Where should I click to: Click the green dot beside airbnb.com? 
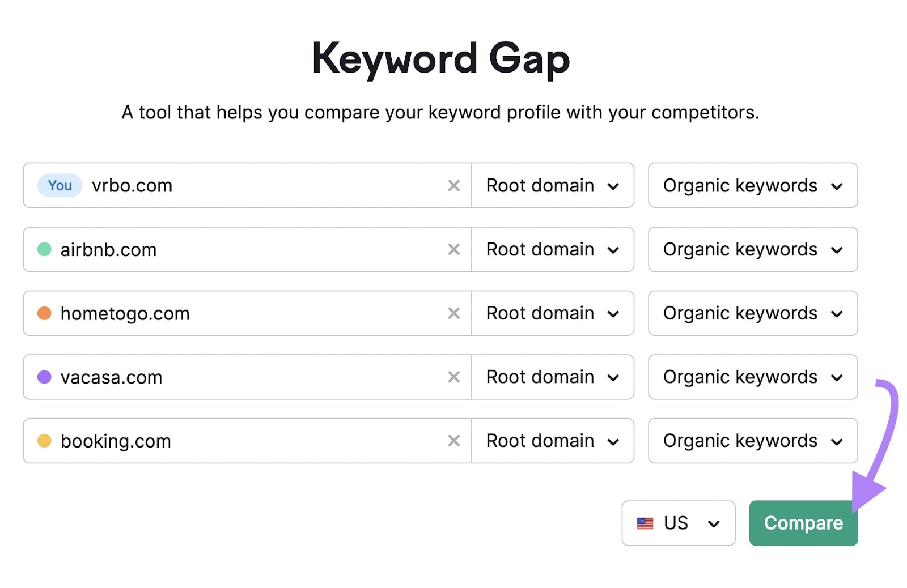(x=44, y=249)
